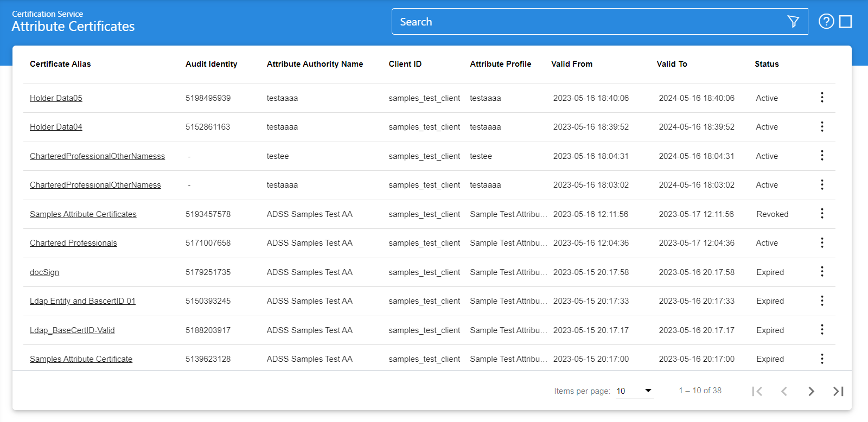Click the square icon beside the help icon
This screenshot has width=868, height=422.
[845, 22]
